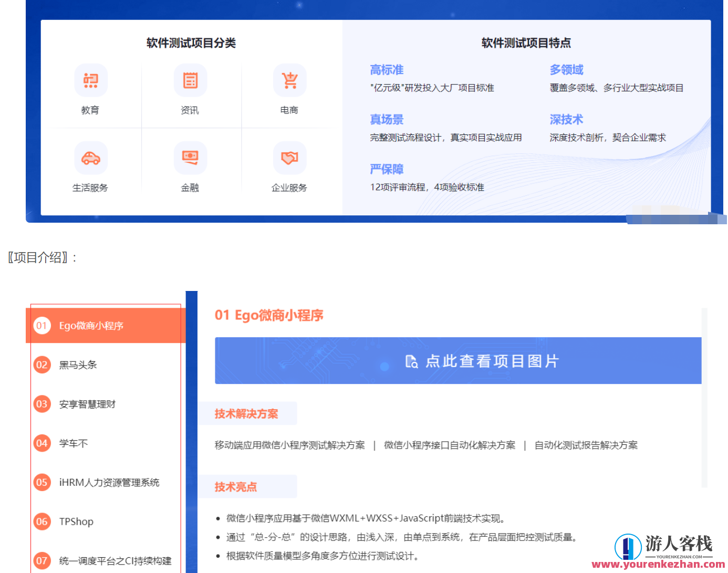Click the 电商 shopping cart icon
728x573 pixels.
289,80
